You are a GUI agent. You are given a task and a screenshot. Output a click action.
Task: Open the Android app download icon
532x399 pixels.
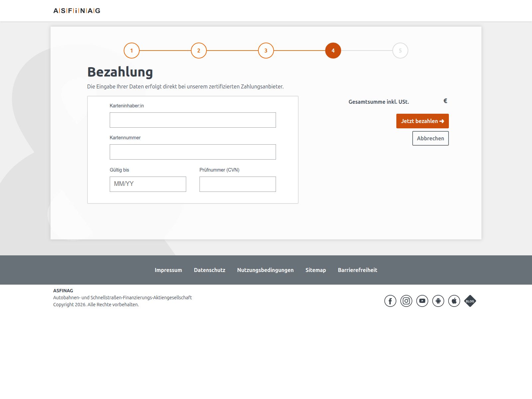(x=438, y=301)
